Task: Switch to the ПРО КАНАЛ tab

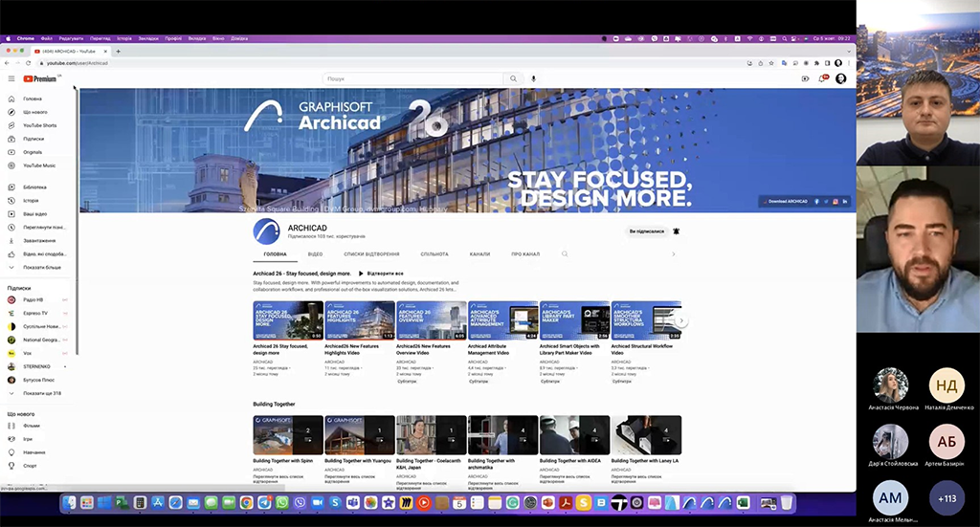Action: point(525,254)
